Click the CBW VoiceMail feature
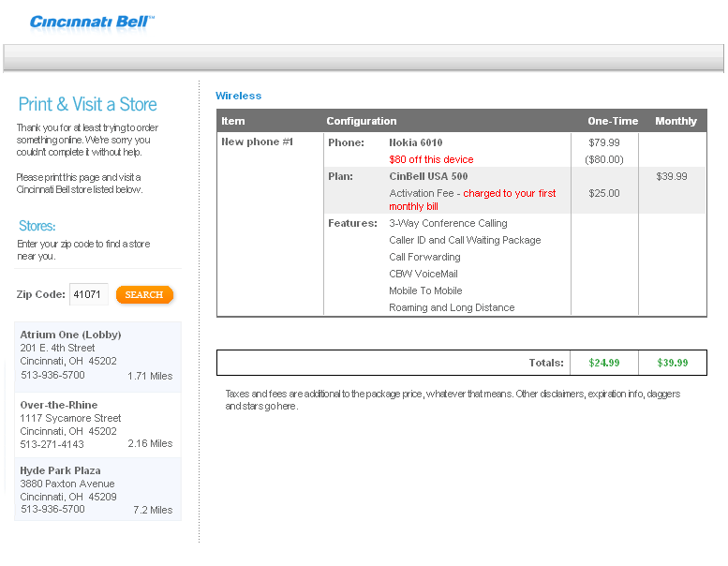Viewport: 728px width, 566px height. [x=423, y=274]
